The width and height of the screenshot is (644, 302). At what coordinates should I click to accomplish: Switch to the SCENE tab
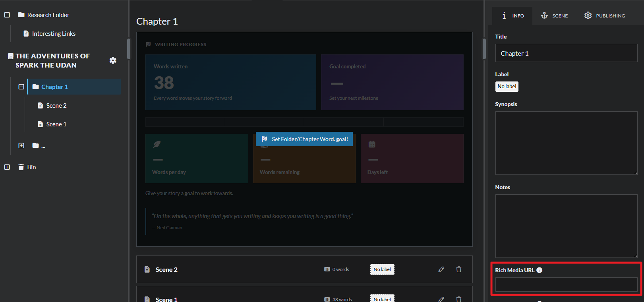pos(554,16)
